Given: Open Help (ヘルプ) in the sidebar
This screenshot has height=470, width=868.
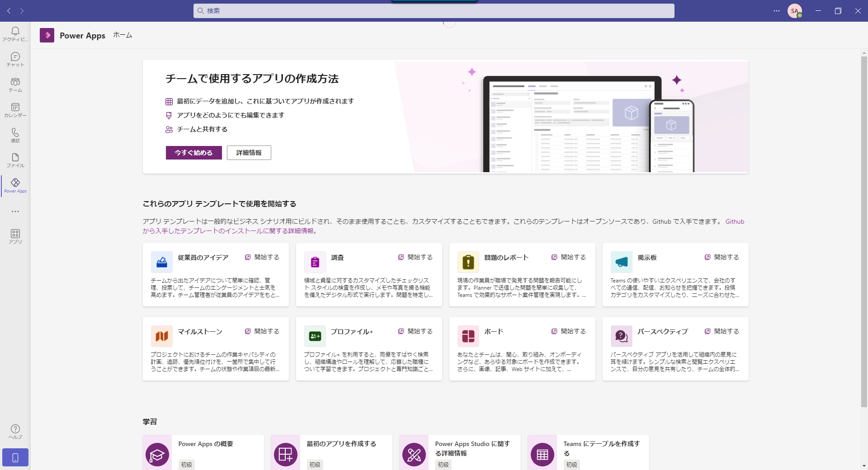Looking at the screenshot, I should coord(15,432).
